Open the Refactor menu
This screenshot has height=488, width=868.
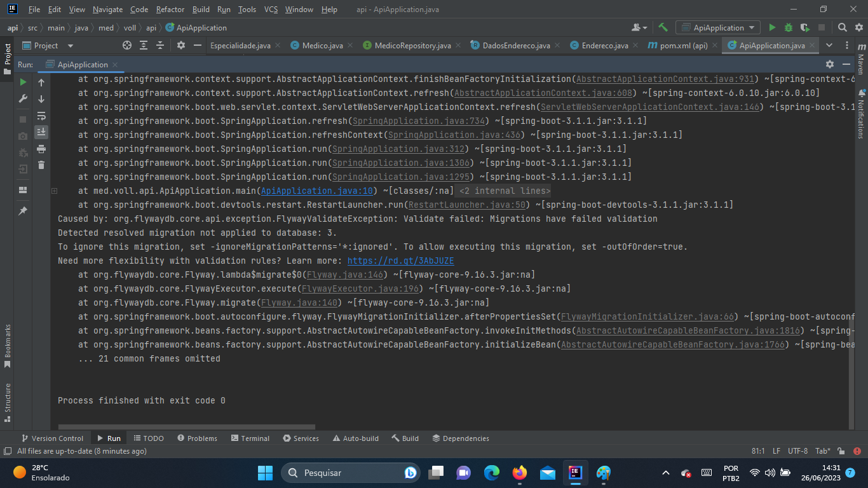coord(170,10)
